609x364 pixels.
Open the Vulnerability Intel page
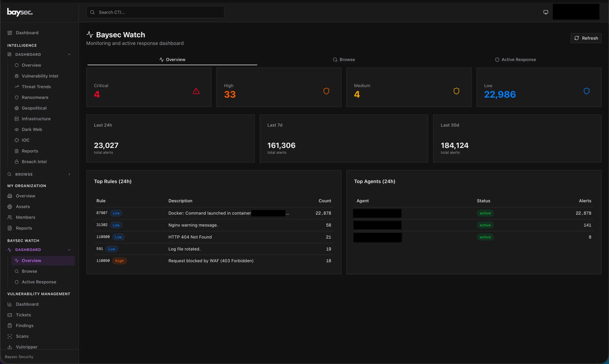point(40,76)
